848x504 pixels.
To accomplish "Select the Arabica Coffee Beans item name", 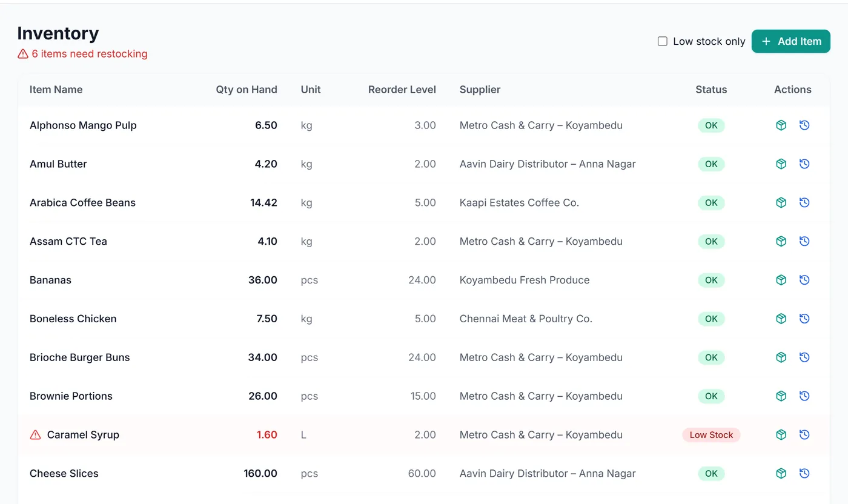I will pyautogui.click(x=82, y=203).
